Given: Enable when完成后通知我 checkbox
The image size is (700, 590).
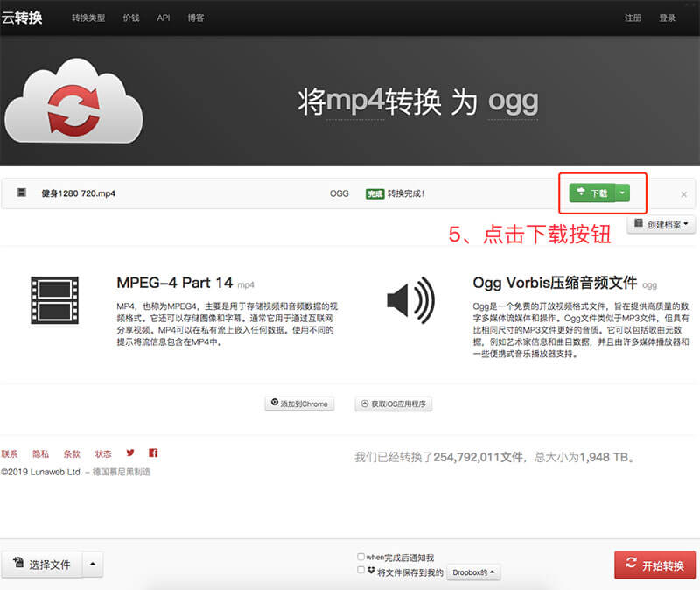Looking at the screenshot, I should coord(360,557).
